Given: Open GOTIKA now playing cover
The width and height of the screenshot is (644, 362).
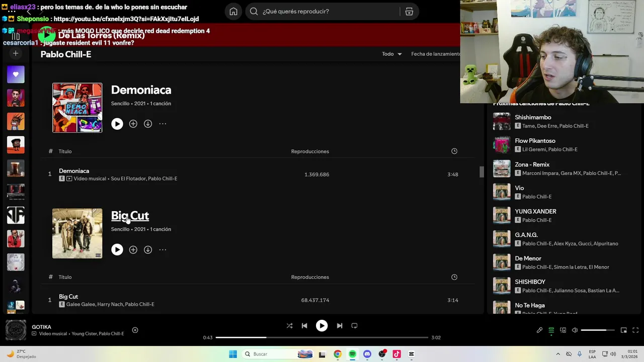Looking at the screenshot, I should 16,330.
